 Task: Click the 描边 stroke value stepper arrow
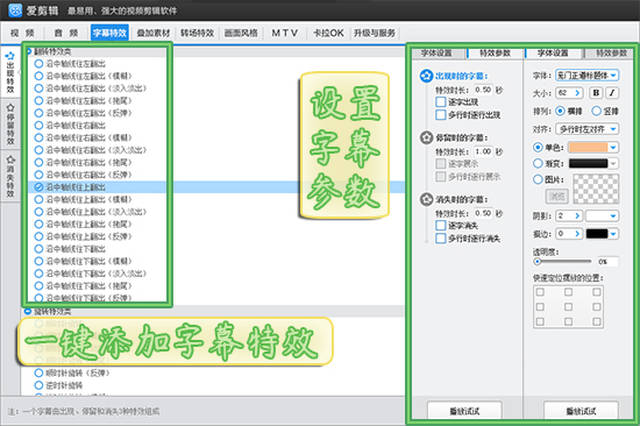[x=578, y=234]
